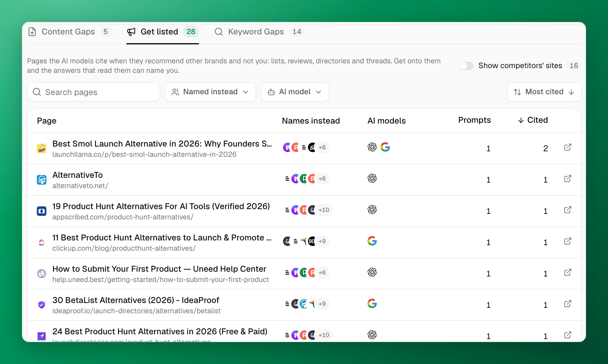
Task: Open 19 Product Hunt Alternatives page title
Action: tap(161, 206)
